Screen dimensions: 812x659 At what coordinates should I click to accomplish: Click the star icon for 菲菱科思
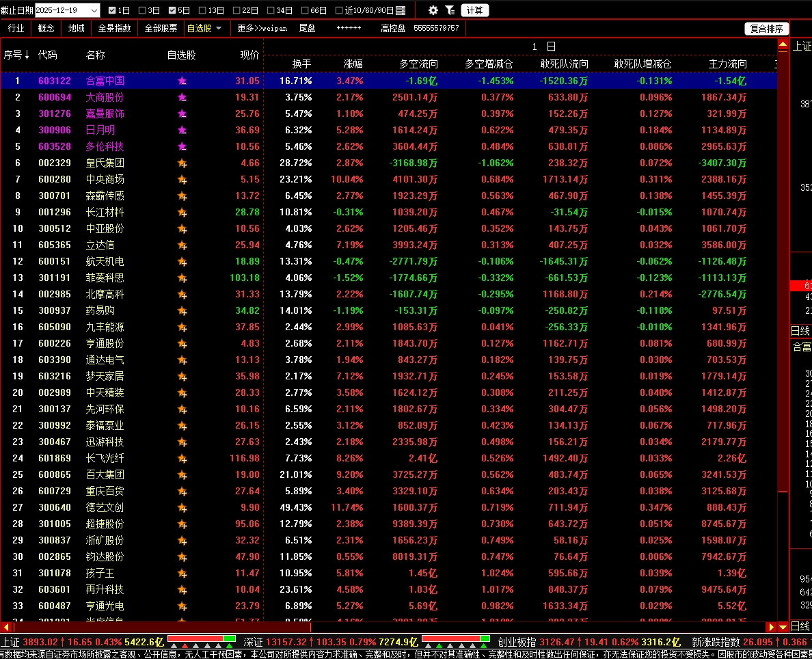182,278
